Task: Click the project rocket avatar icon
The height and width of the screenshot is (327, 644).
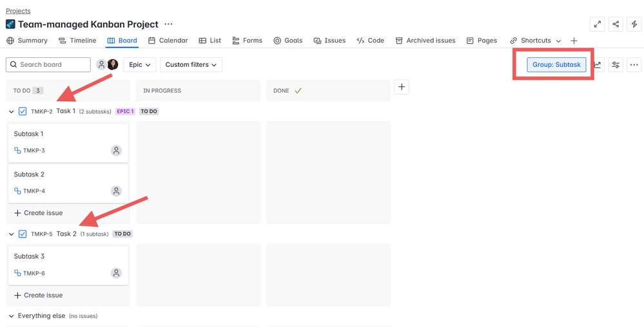Action: pos(10,24)
